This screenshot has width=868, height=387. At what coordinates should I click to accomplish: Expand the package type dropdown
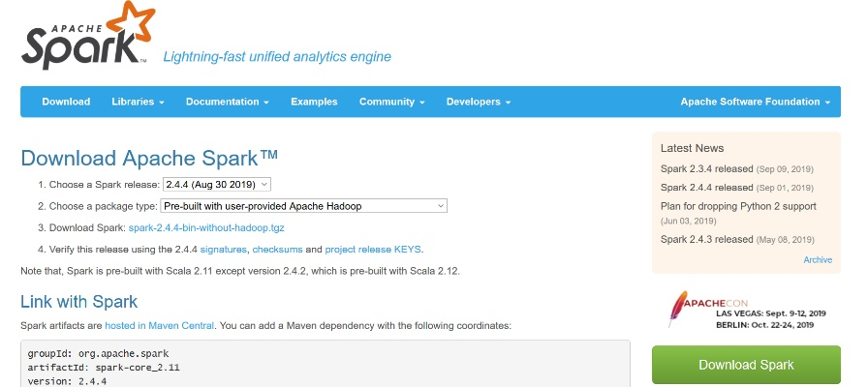304,206
